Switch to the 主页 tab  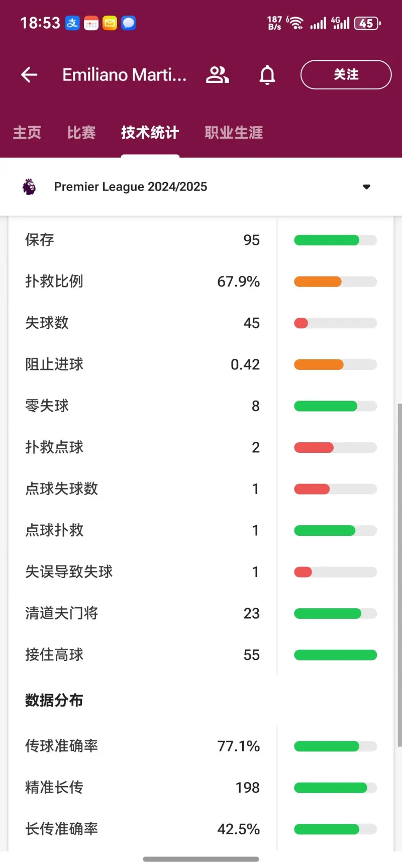pyautogui.click(x=27, y=133)
